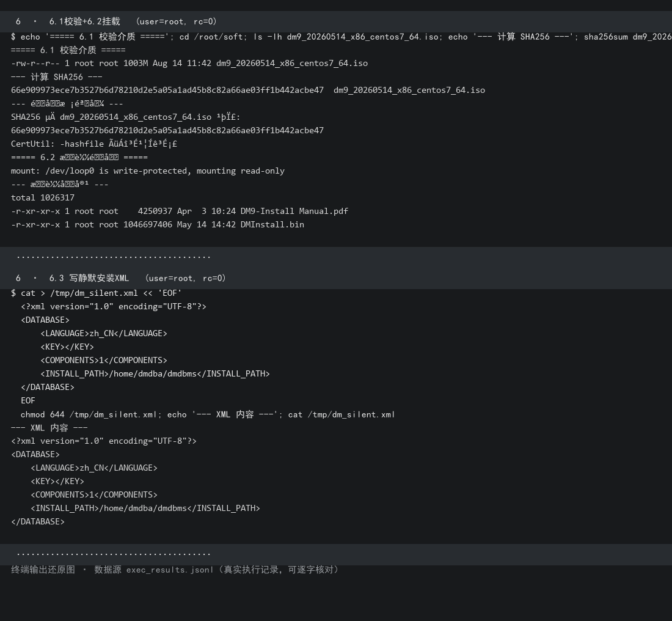Click the closing </DATABASE> tag in the output
Screen dimensions: 672x621
[x=38, y=521]
